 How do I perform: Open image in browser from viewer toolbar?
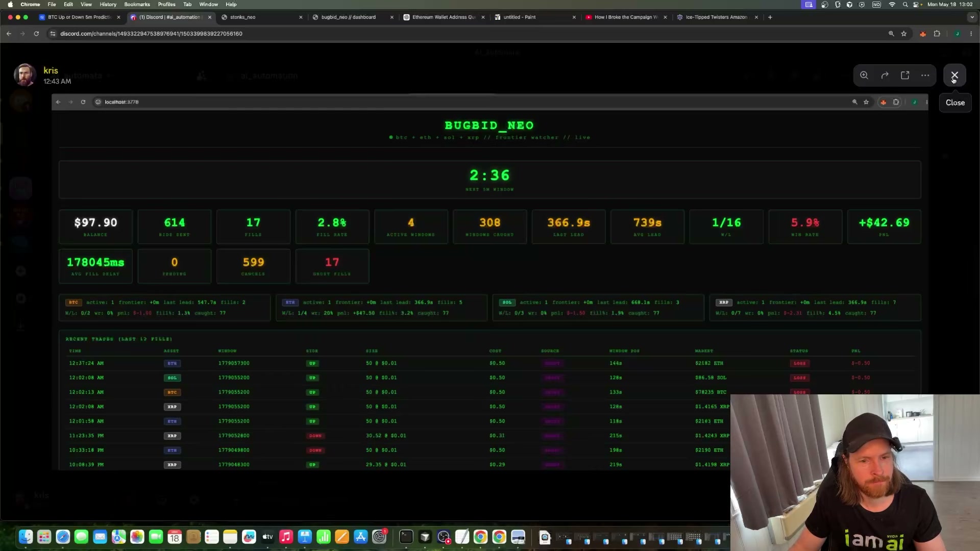coord(905,75)
